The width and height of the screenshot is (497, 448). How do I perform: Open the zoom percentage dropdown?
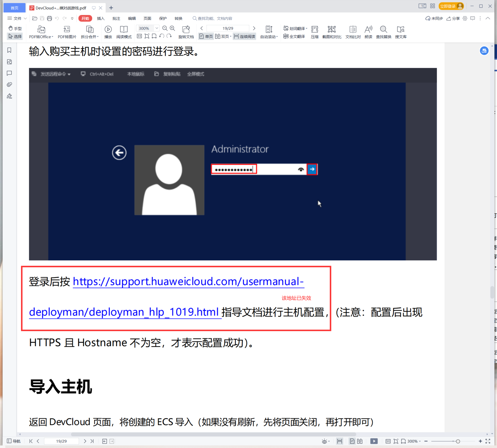157,28
